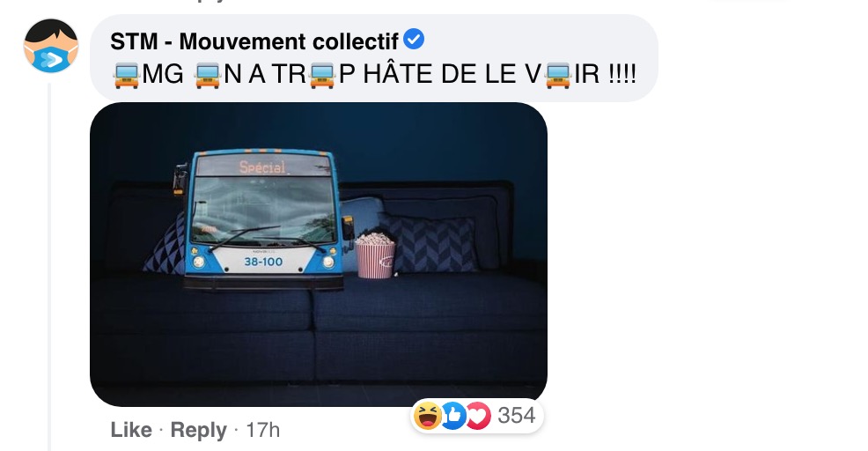
Task: View the 354 reactions count
Action: coord(516,416)
